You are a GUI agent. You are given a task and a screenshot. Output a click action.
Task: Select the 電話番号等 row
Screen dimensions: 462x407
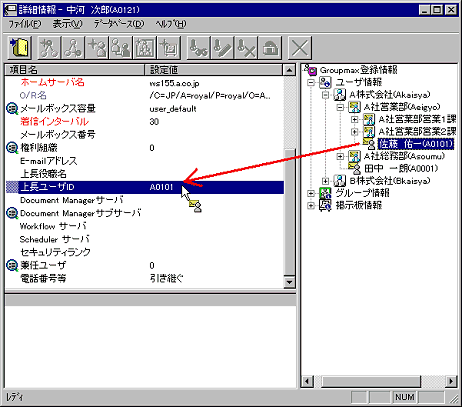click(x=145, y=278)
